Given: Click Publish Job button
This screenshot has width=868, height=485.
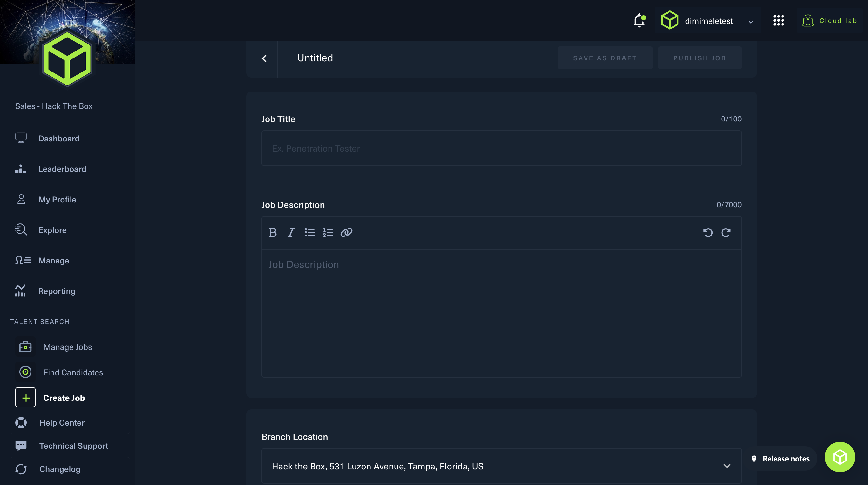Looking at the screenshot, I should click(700, 58).
